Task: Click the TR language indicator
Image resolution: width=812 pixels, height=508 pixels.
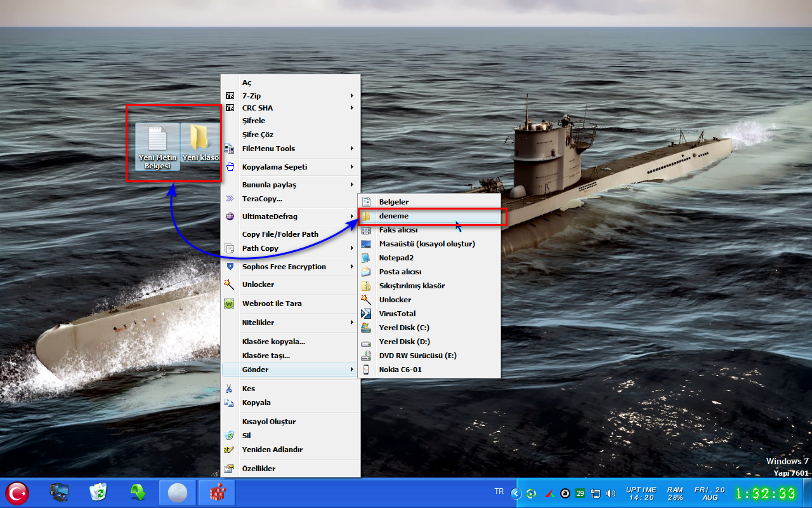Action: [x=499, y=491]
